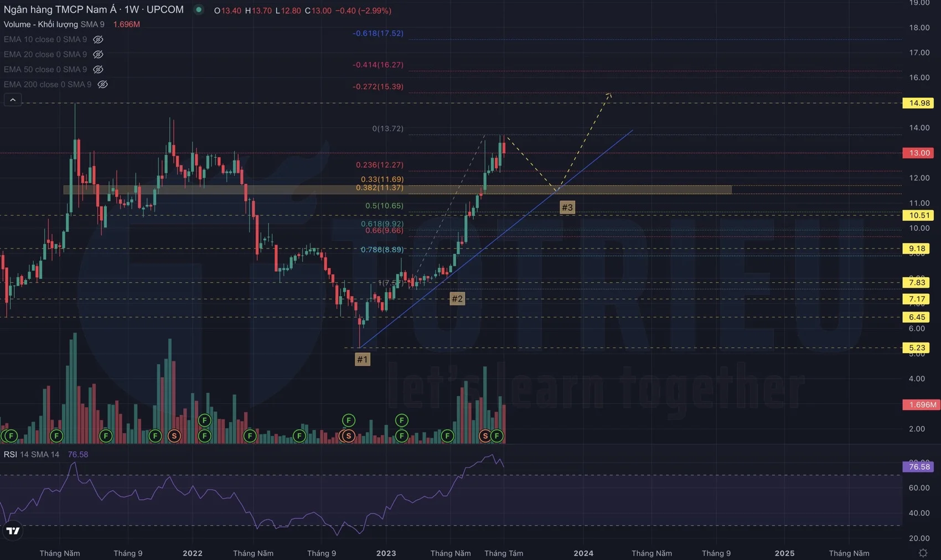Select the #2 annotation label
Image resolution: width=941 pixels, height=560 pixels.
coord(457,299)
